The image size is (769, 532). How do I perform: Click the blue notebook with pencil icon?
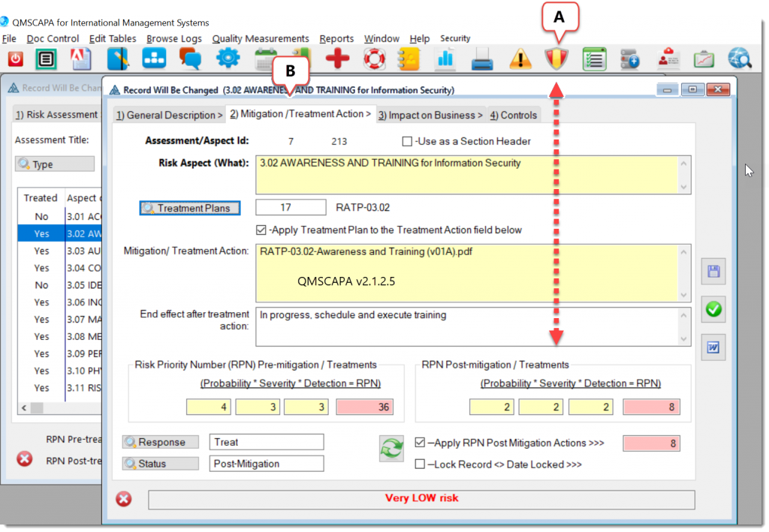[118, 59]
